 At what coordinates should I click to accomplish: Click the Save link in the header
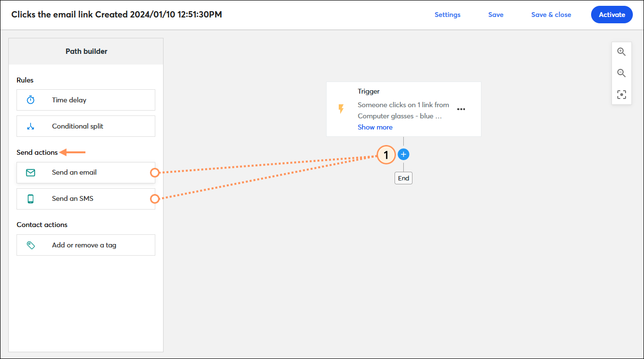point(495,15)
